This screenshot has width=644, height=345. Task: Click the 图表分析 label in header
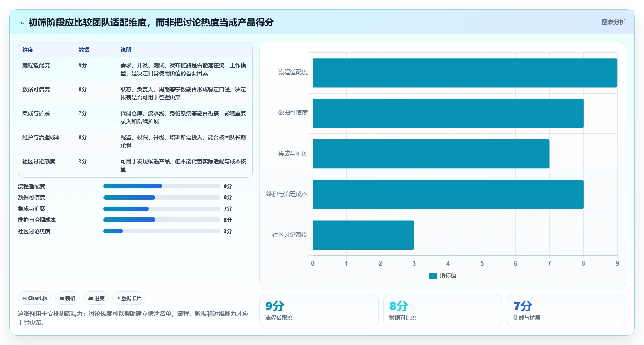(613, 22)
